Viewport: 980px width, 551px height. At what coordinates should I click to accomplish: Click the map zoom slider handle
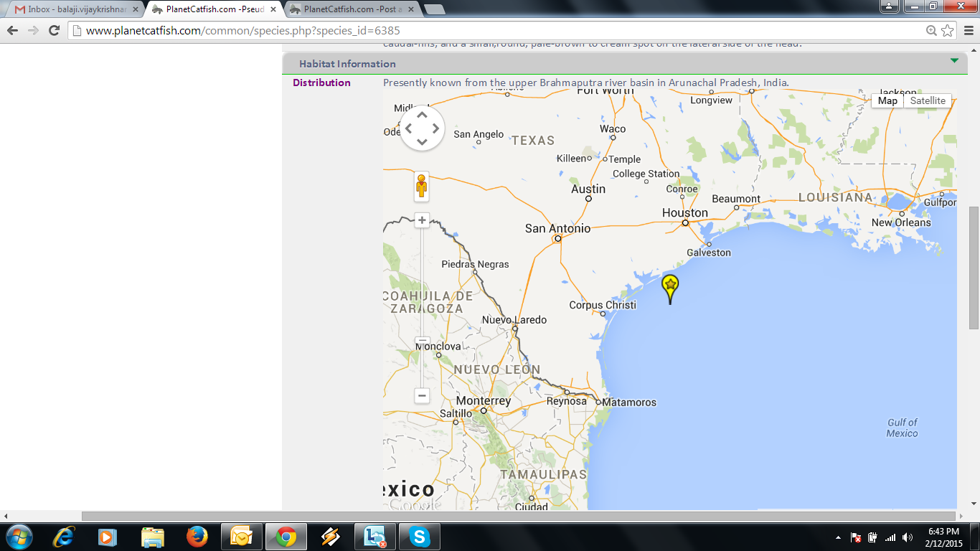[422, 341]
